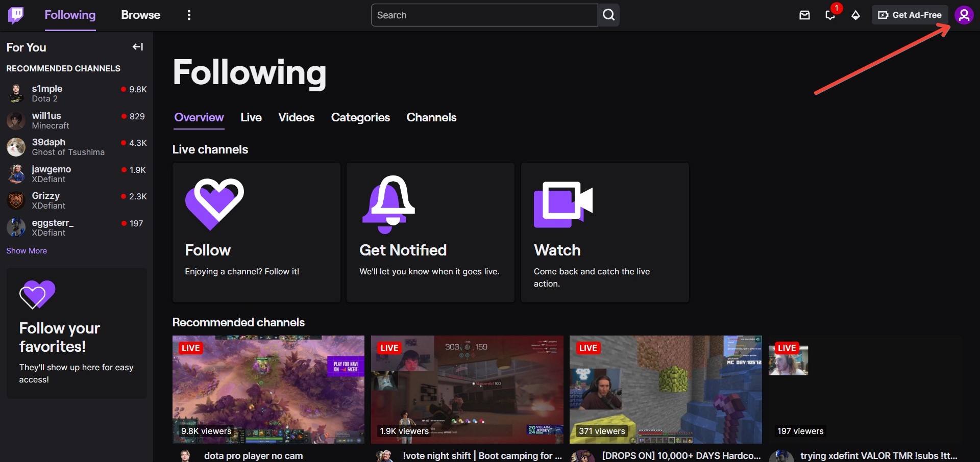Click inside the Search field

(x=484, y=15)
